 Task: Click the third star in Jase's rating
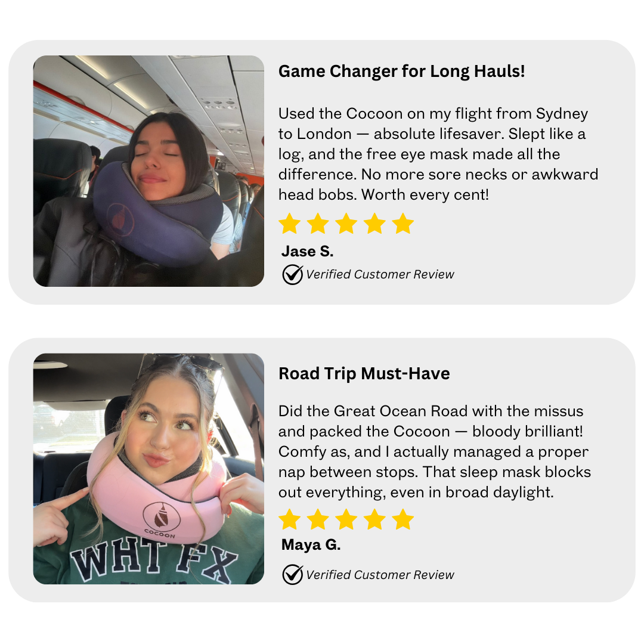pos(346,224)
